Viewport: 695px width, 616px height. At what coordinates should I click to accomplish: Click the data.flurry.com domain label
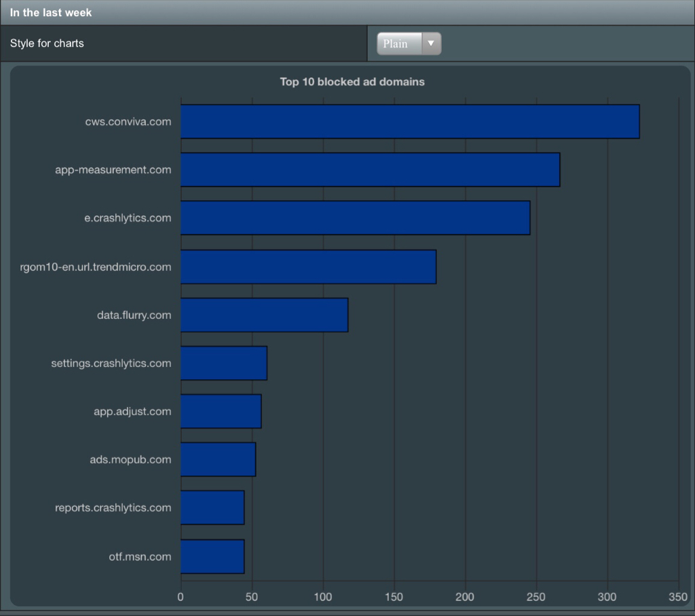click(x=134, y=315)
